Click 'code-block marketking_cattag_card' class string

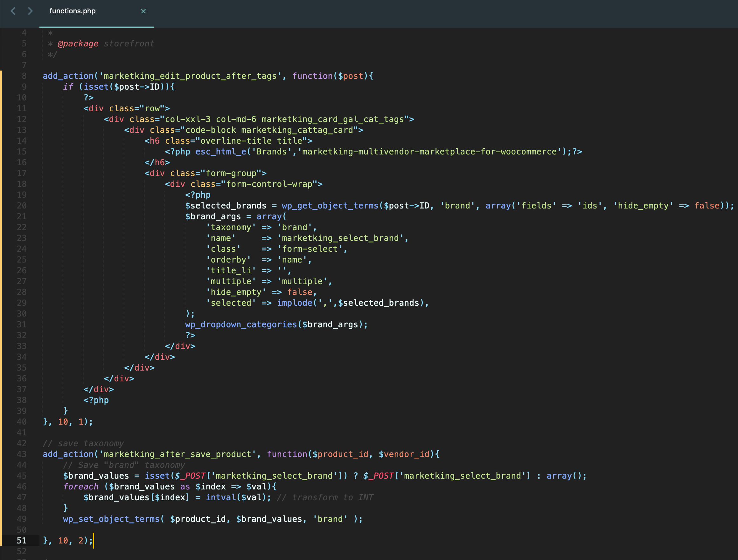269,130
